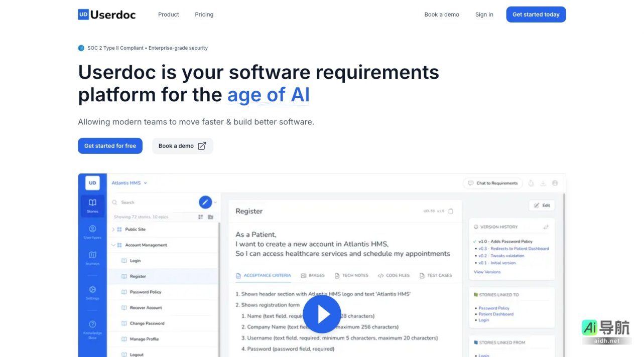This screenshot has height=357, width=644.
Task: Click the Get started for free button
Action: 110,145
